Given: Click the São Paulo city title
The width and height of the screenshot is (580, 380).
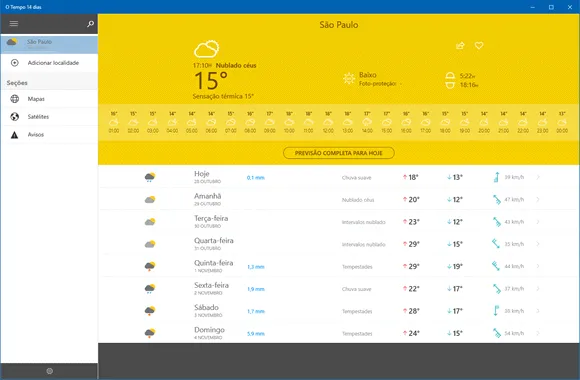Looking at the screenshot, I should click(x=338, y=25).
